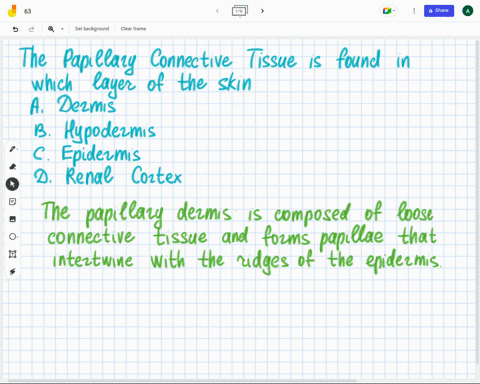Click the handwritten word "Epidermis" in option C
Image resolution: width=480 pixels, height=384 pixels.
click(101, 154)
